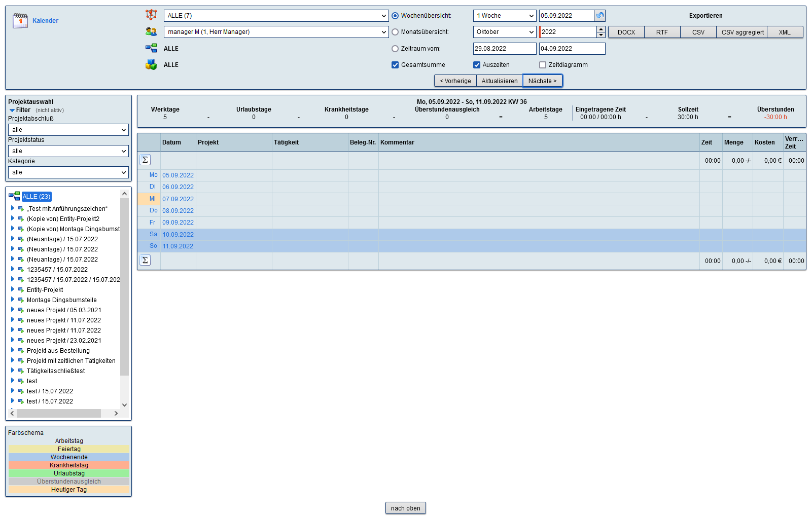This screenshot has width=812, height=516.
Task: Open the 1 Woche duration dropdown
Action: [x=504, y=16]
